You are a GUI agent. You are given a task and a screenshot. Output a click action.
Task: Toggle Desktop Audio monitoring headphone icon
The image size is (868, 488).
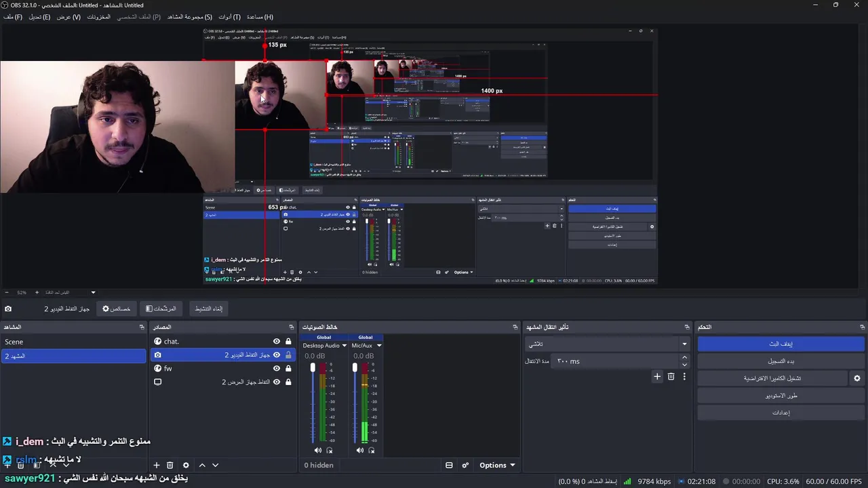[x=330, y=450]
